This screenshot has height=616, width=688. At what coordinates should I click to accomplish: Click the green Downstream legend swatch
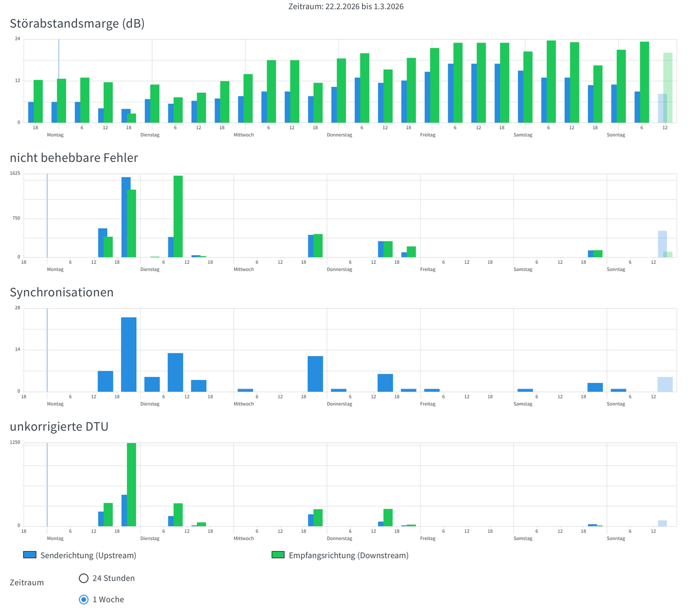pos(278,555)
